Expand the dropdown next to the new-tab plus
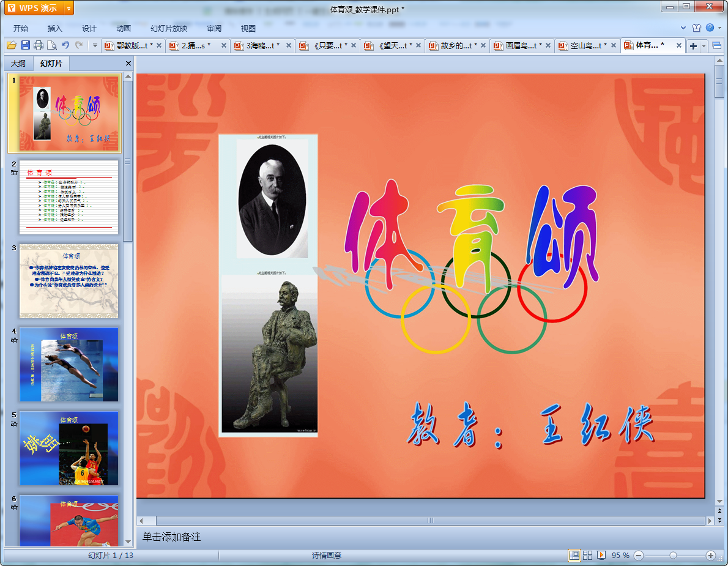Image resolution: width=728 pixels, height=566 pixels. (704, 45)
